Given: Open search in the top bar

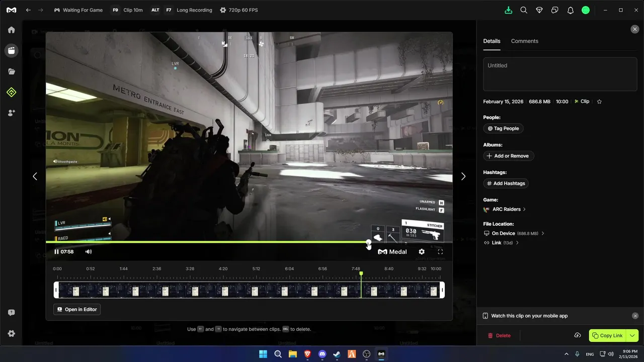Looking at the screenshot, I should click(x=524, y=10).
